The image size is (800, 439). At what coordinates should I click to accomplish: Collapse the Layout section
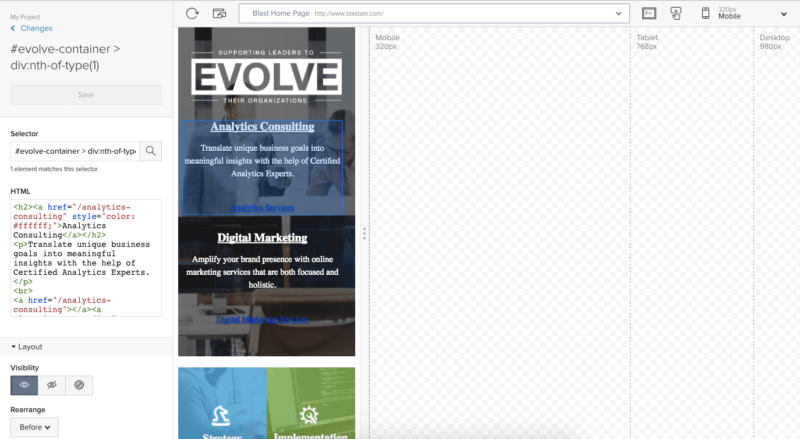(27, 347)
